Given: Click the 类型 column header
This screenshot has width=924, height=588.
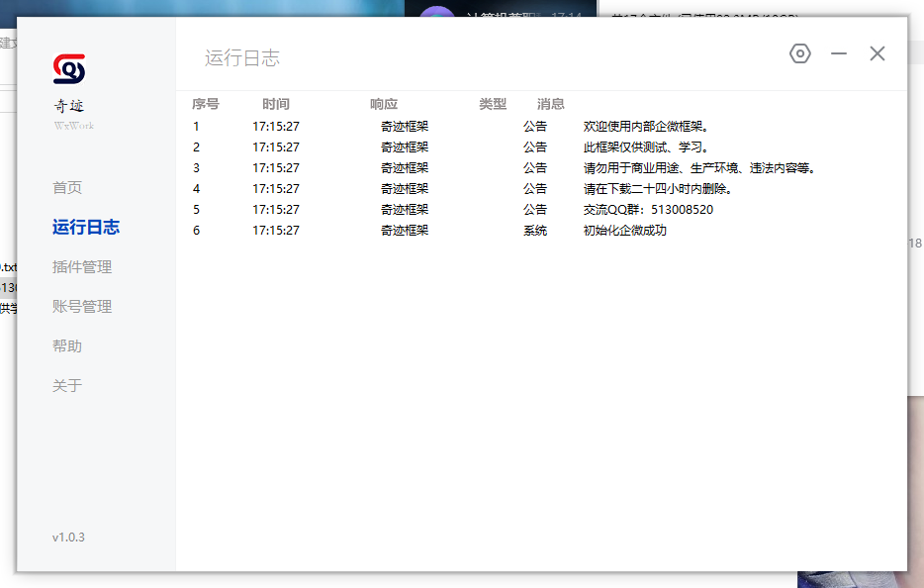Looking at the screenshot, I should [x=492, y=103].
